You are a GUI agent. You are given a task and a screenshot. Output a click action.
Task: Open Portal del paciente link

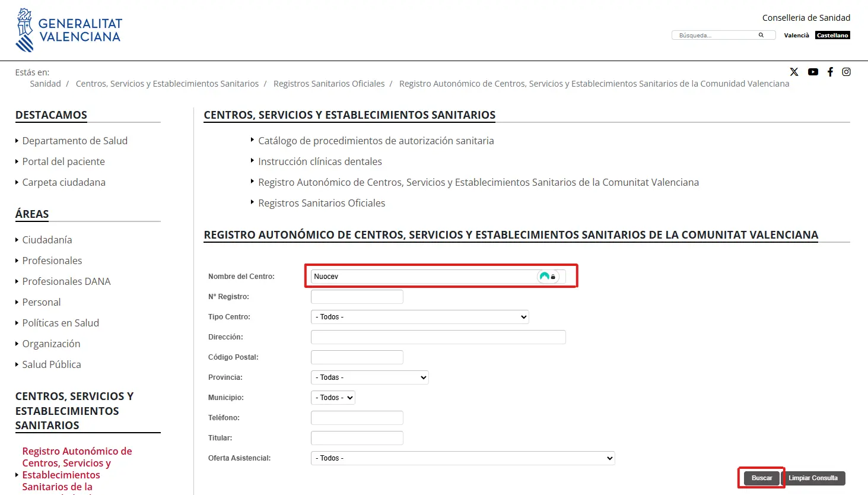click(x=63, y=161)
